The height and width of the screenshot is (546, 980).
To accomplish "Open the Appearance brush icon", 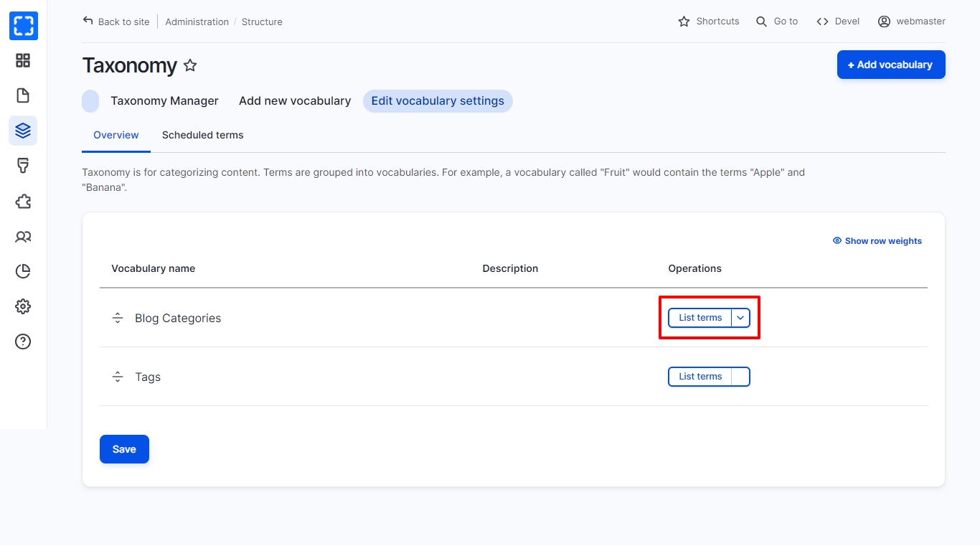I will pos(23,166).
